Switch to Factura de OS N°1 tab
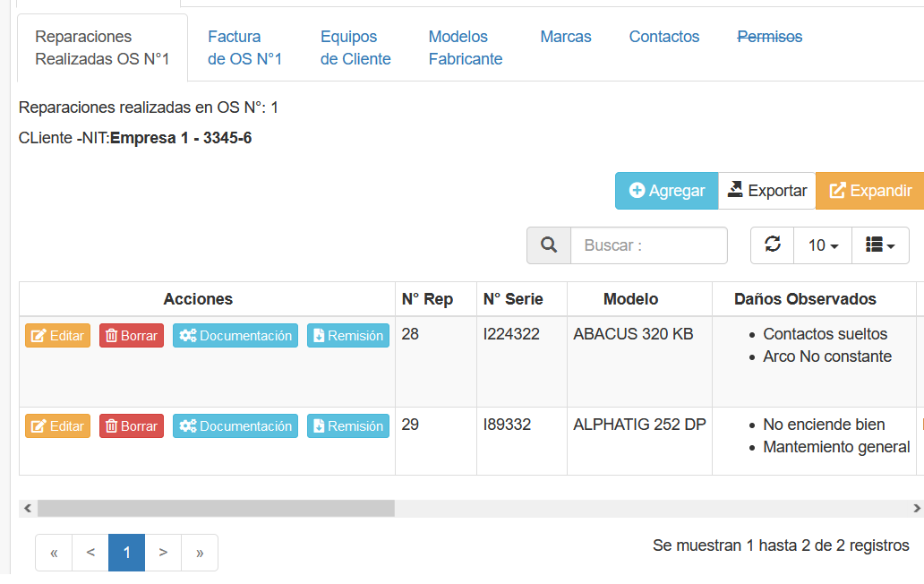Screen dimensions: 924x584 244,47
